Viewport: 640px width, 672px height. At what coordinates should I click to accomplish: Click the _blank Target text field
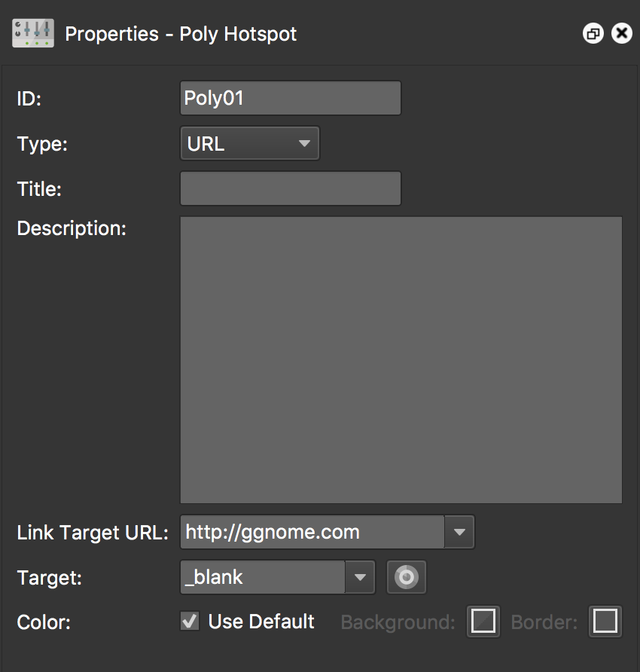pyautogui.click(x=263, y=577)
